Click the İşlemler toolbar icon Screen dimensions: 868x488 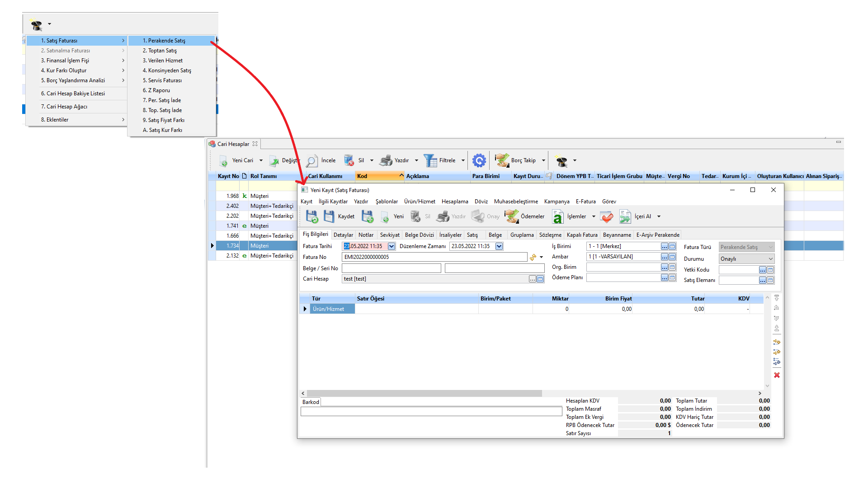[x=558, y=217]
